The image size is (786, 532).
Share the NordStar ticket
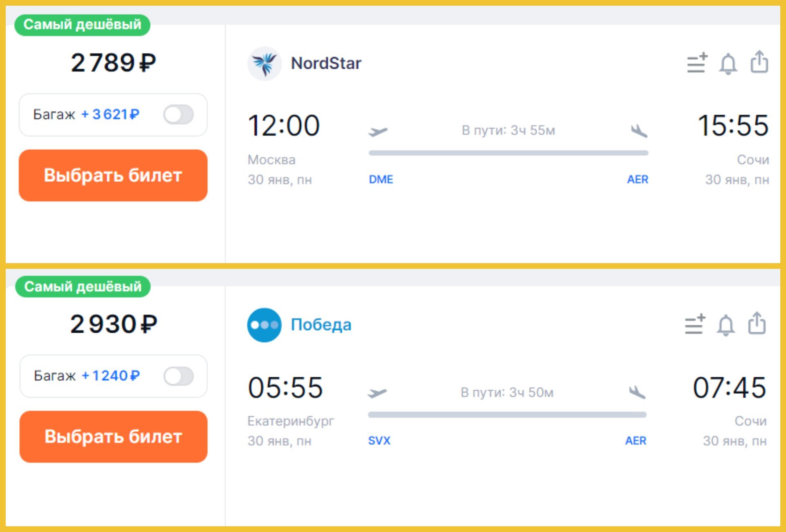coord(759,62)
